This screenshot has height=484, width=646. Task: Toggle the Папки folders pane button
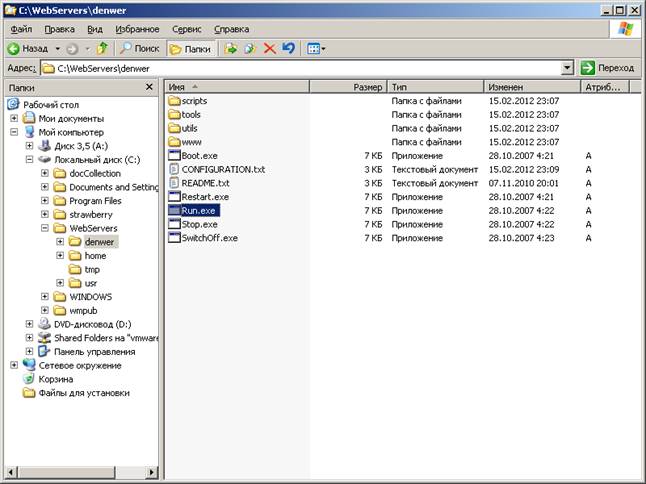(192, 49)
